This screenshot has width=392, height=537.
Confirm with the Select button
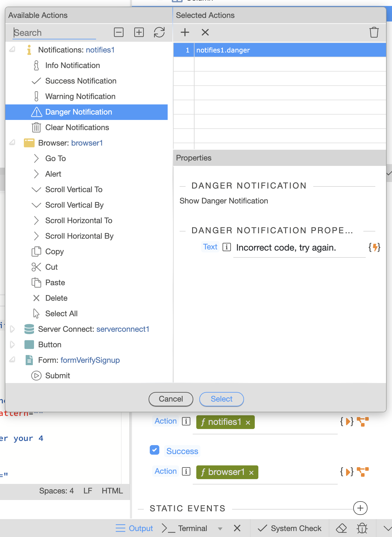coord(221,399)
